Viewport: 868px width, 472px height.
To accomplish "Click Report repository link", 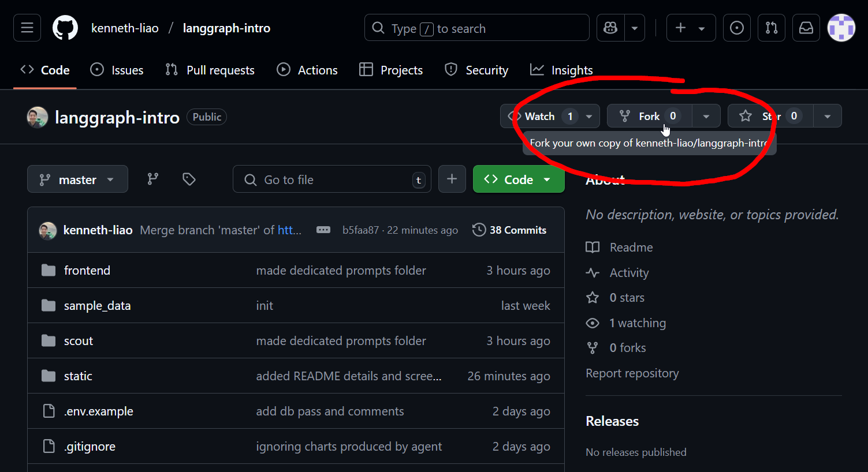I will tap(632, 373).
